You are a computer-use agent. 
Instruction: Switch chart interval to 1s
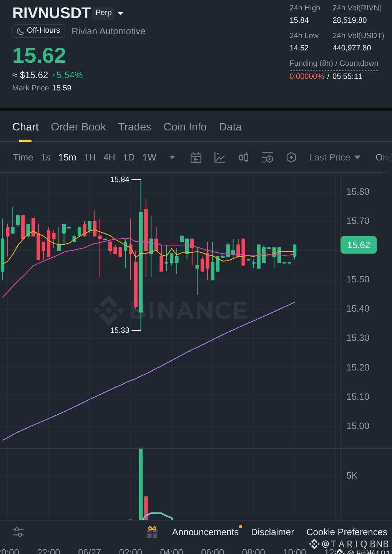[46, 157]
